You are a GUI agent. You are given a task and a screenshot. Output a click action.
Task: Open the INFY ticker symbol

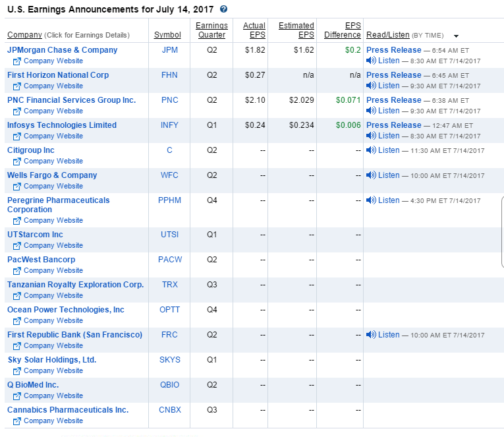coord(169,125)
